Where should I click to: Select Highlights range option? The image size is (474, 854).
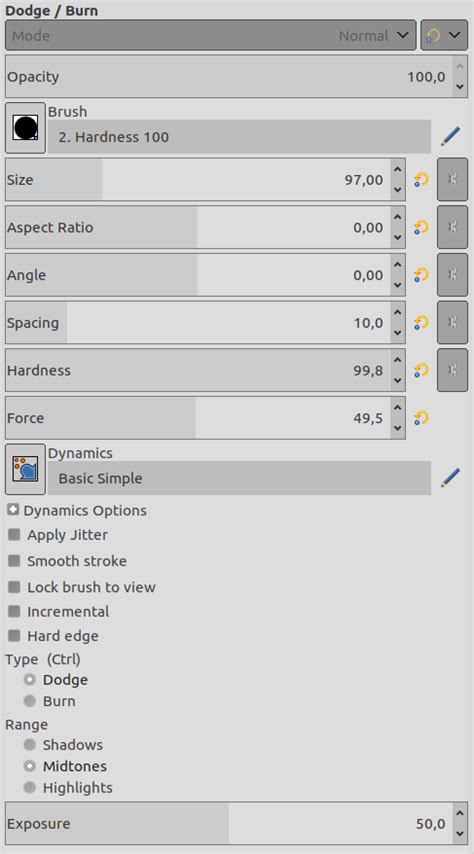pos(29,788)
